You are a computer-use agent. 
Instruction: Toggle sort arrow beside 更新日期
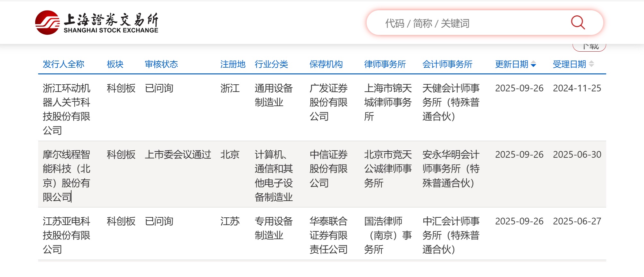[x=533, y=64]
